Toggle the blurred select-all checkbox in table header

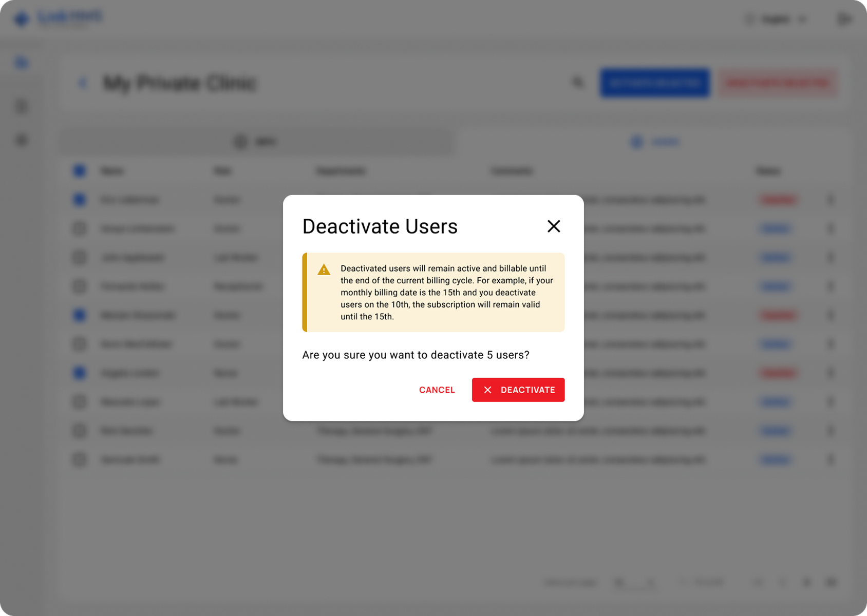(80, 171)
